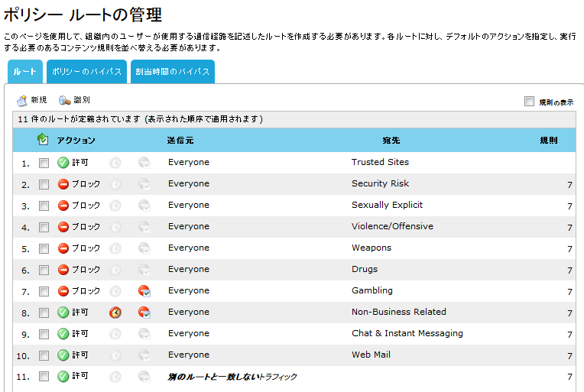The image size is (584, 392).
Task: Open the Sexually Explicit destination link
Action: pos(387,205)
